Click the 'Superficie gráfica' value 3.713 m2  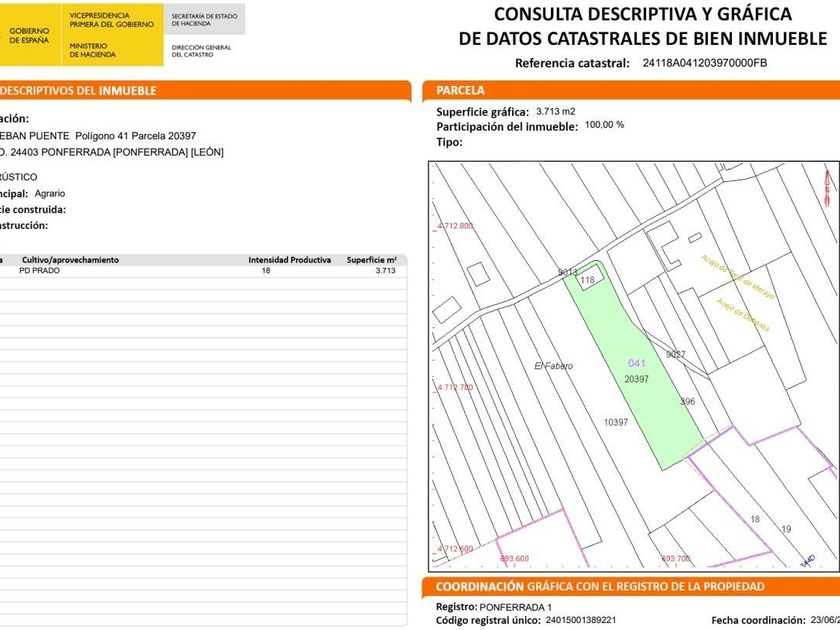coord(555,111)
